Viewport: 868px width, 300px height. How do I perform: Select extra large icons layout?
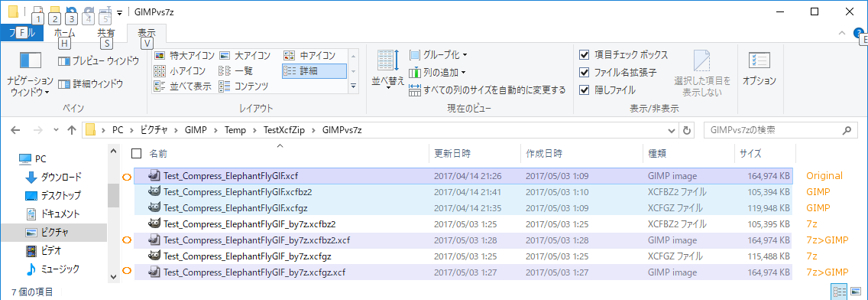184,55
